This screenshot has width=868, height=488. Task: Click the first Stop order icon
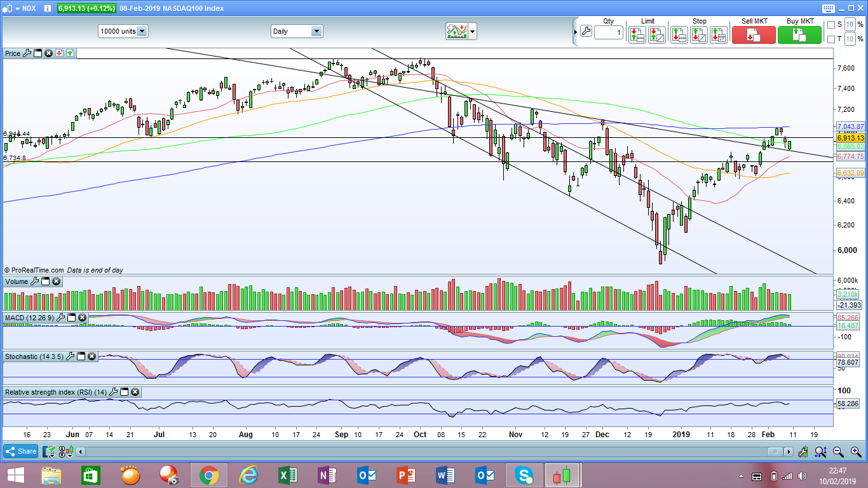pyautogui.click(x=679, y=34)
